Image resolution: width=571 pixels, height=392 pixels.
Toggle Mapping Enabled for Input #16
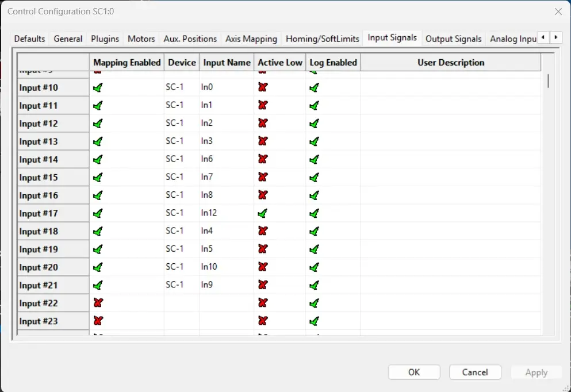click(98, 195)
